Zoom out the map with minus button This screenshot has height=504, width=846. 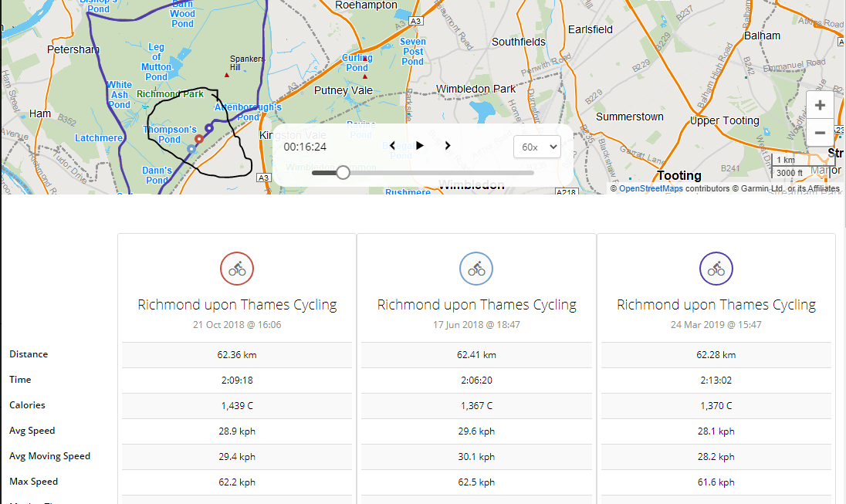click(820, 133)
